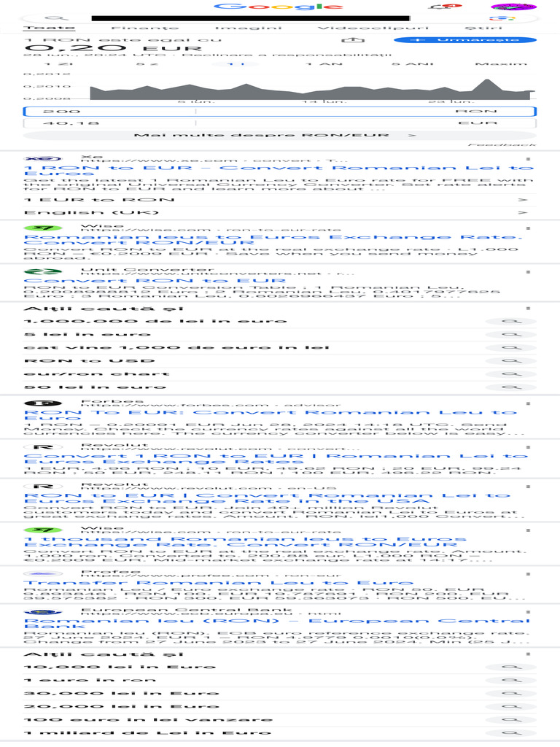
Task: Expand the 'English (UK)' sitelink row
Action: [x=279, y=212]
